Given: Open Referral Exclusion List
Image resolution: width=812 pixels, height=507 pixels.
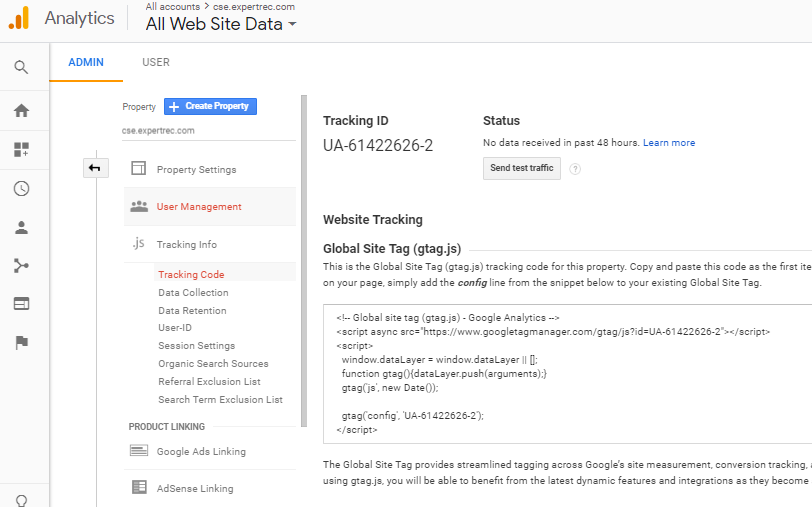Looking at the screenshot, I should point(209,382).
